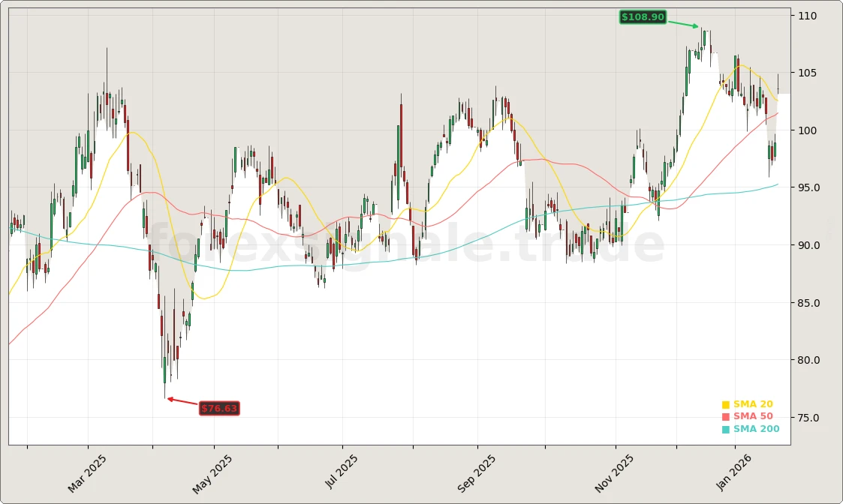Click the $108.90 high price label
This screenshot has width=843, height=504.
[x=643, y=17]
